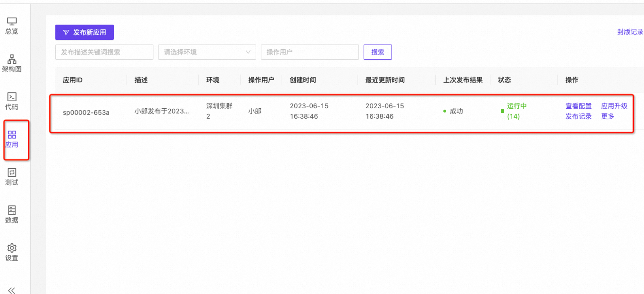Click the 发布新应用 publish button

coord(84,32)
